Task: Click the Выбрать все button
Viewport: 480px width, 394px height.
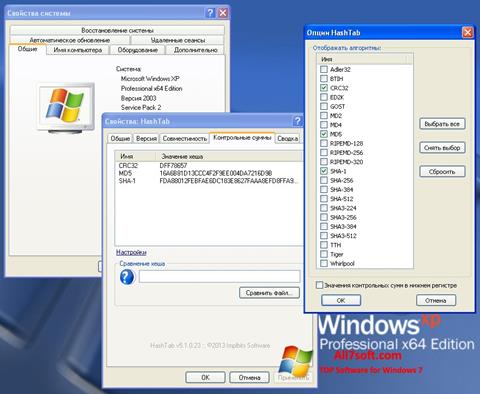Action: point(442,124)
